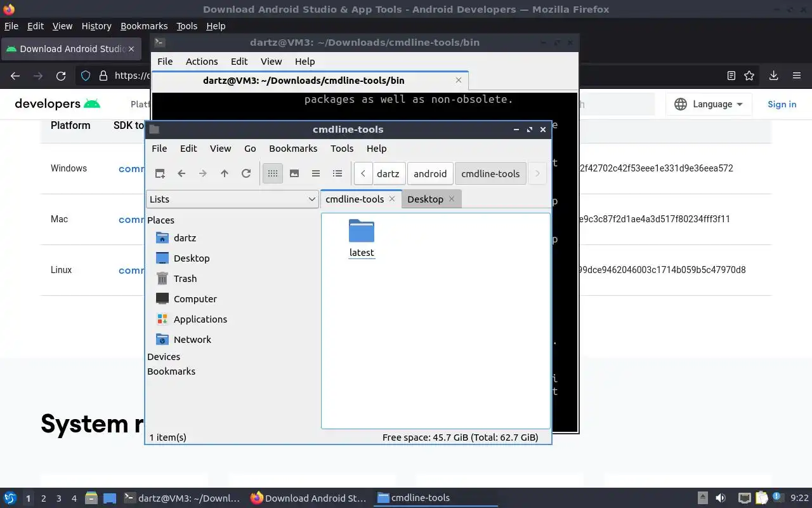Close the terminal tab dartz@VM3
Image resolution: width=812 pixels, height=508 pixels.
[459, 80]
